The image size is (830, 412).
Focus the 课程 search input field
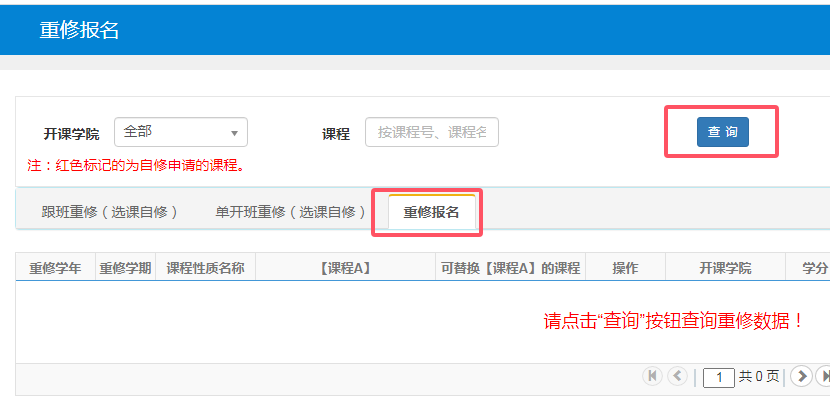click(432, 132)
